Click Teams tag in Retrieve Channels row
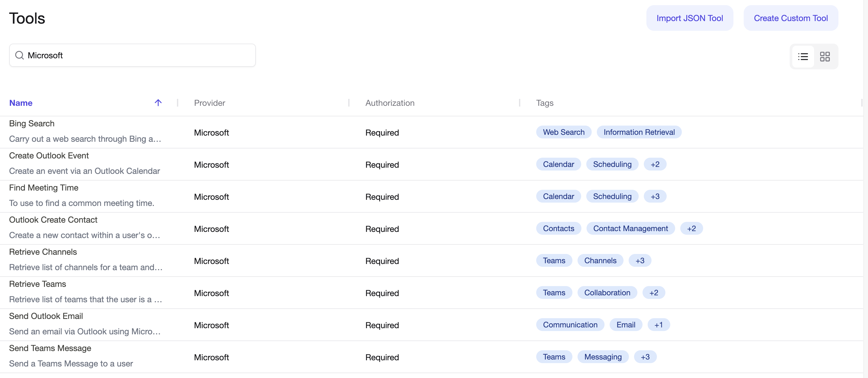Image resolution: width=868 pixels, height=378 pixels. click(554, 260)
